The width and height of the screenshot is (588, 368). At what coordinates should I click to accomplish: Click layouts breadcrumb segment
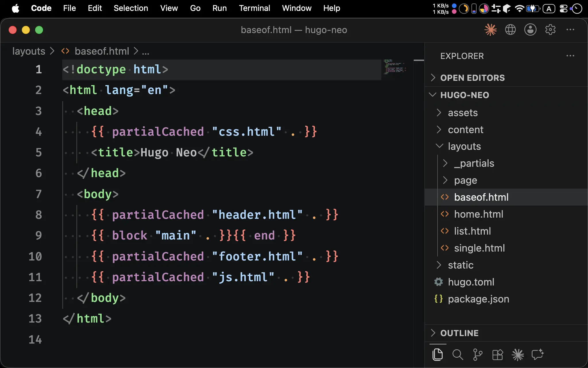tap(29, 51)
